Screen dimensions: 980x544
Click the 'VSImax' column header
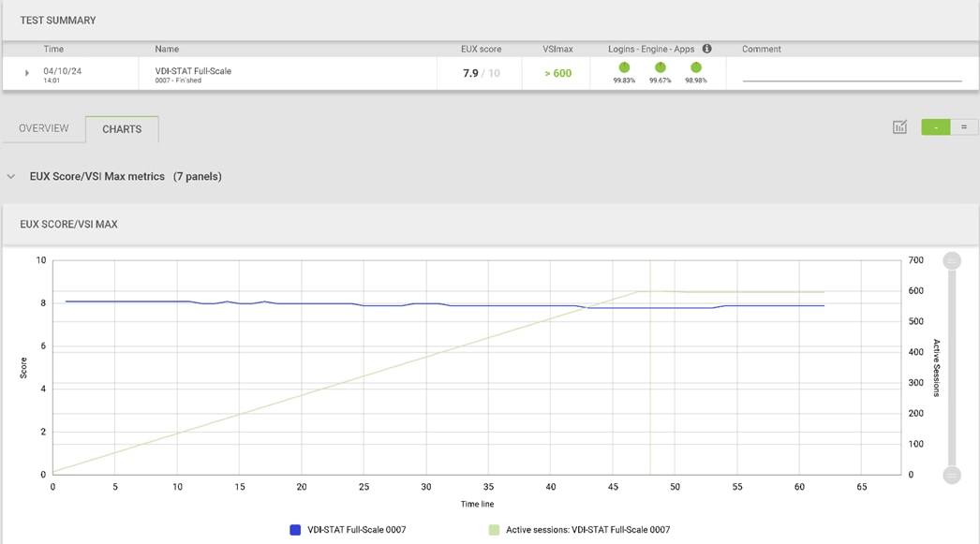(x=557, y=49)
